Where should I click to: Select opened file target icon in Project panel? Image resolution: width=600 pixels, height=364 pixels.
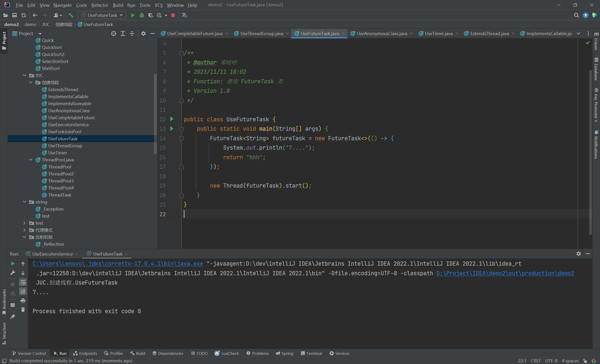click(114, 33)
